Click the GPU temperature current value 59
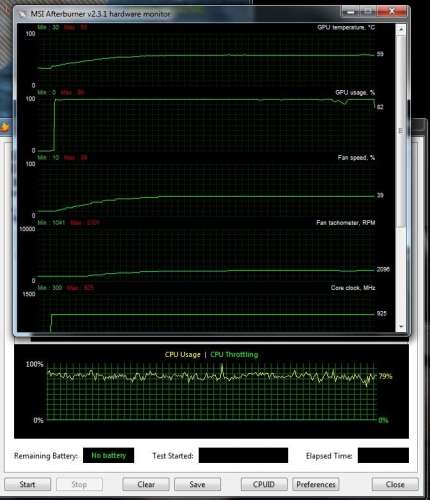Screen dimensions: 430x500 380,54
